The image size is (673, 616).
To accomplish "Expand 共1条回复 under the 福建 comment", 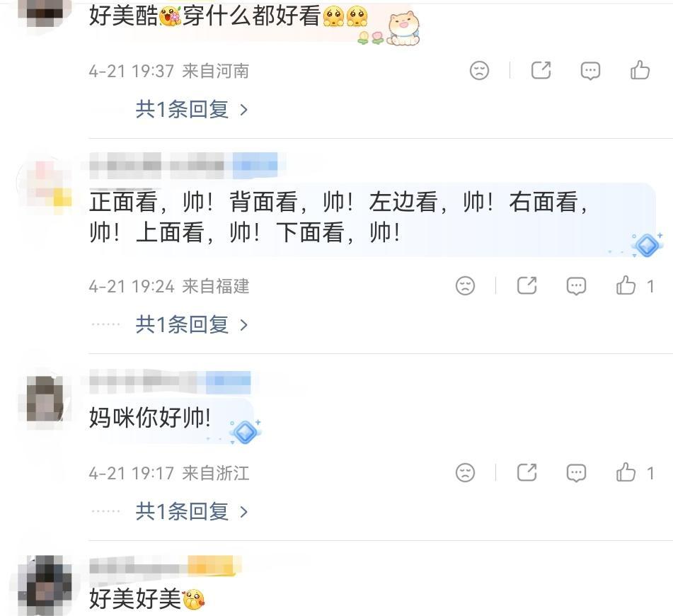I will tap(192, 324).
